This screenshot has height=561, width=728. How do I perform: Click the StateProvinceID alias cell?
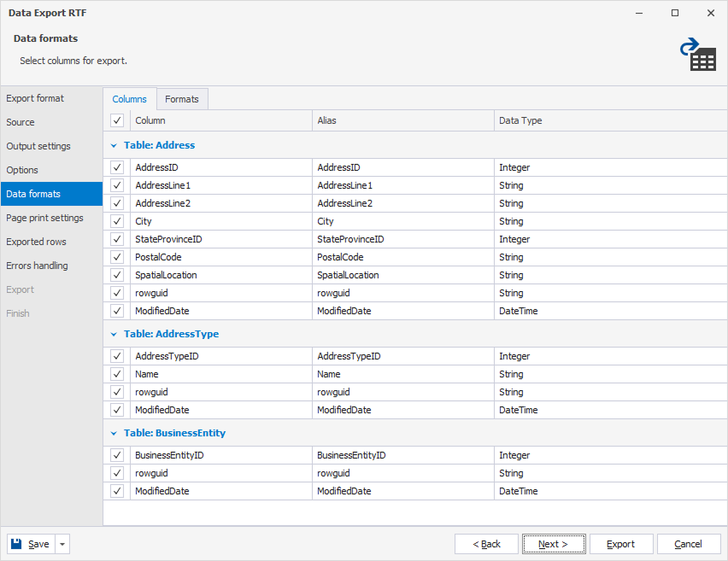(403, 239)
